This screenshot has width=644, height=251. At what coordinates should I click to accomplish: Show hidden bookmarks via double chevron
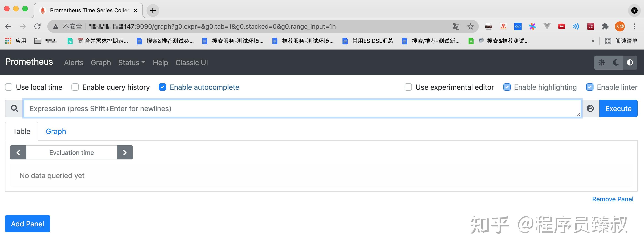pos(593,41)
